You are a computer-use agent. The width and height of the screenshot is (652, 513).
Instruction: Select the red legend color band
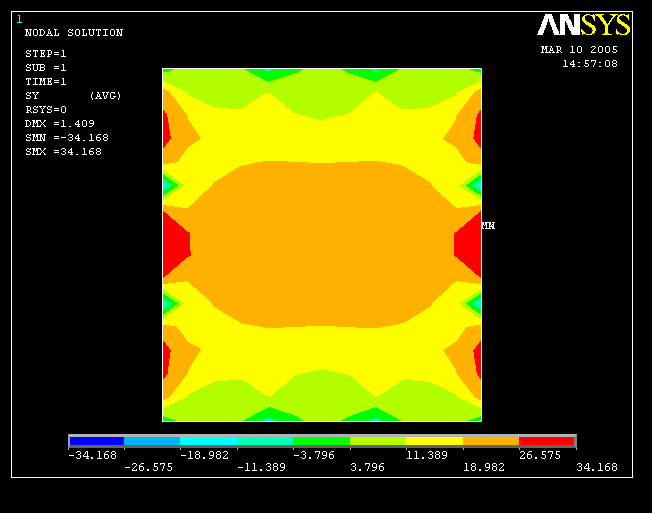click(x=547, y=441)
